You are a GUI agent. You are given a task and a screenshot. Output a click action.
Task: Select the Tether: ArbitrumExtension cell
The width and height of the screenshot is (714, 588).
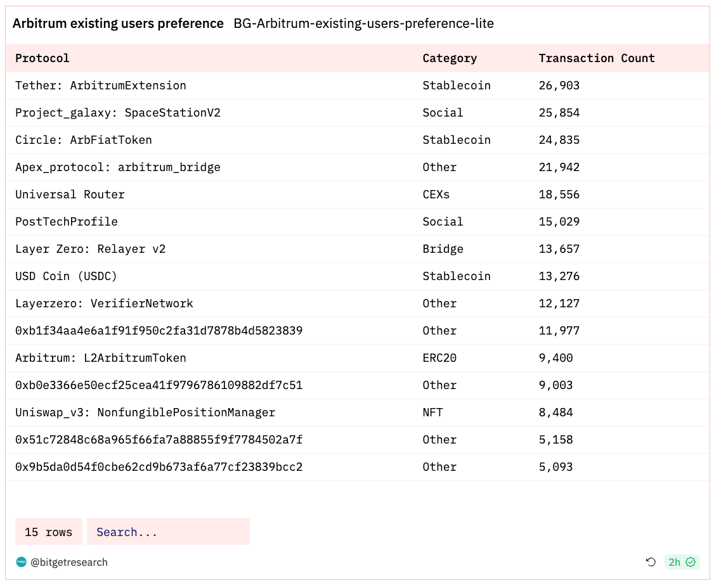point(101,86)
